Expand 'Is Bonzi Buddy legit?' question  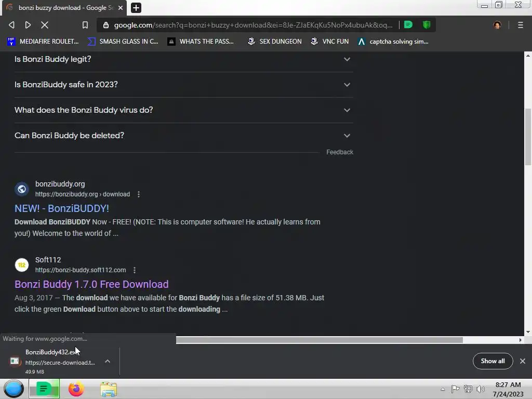183,59
